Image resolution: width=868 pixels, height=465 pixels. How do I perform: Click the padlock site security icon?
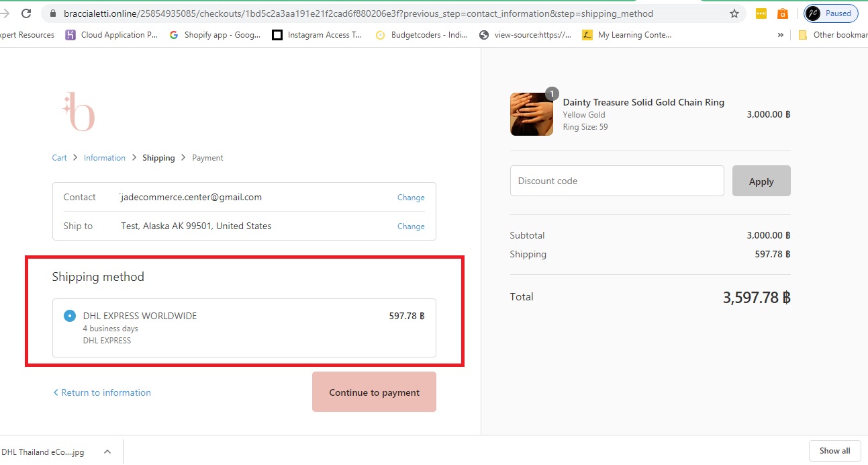click(52, 12)
